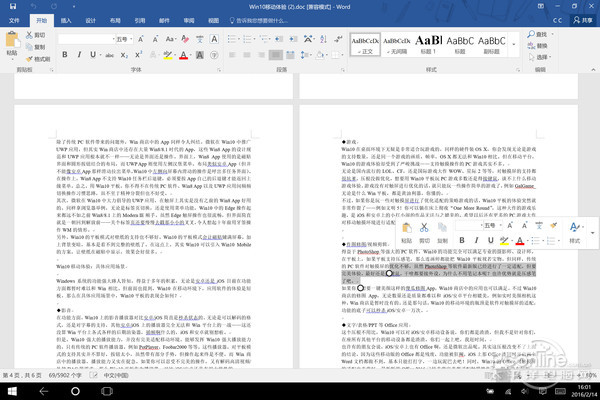The width and height of the screenshot is (600, 400).
Task: Activate Format Painter (格式刷) in ribbon
Action: pyautogui.click(x=38, y=59)
